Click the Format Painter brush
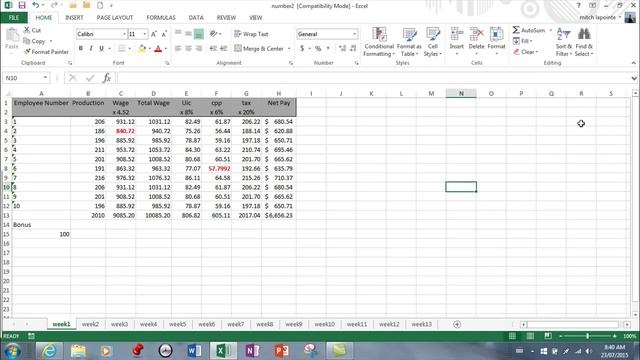This screenshot has height=360, width=640. (x=46, y=52)
